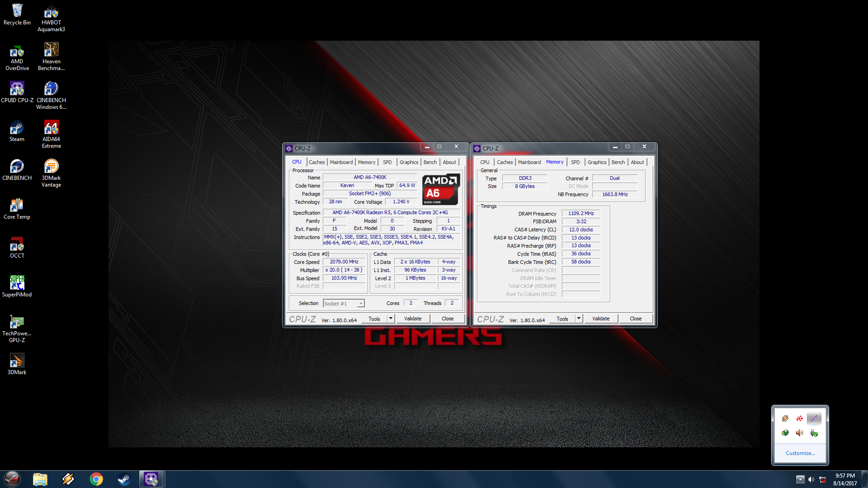Click the Show Desktop strip at the taskbar edge

[x=864, y=479]
